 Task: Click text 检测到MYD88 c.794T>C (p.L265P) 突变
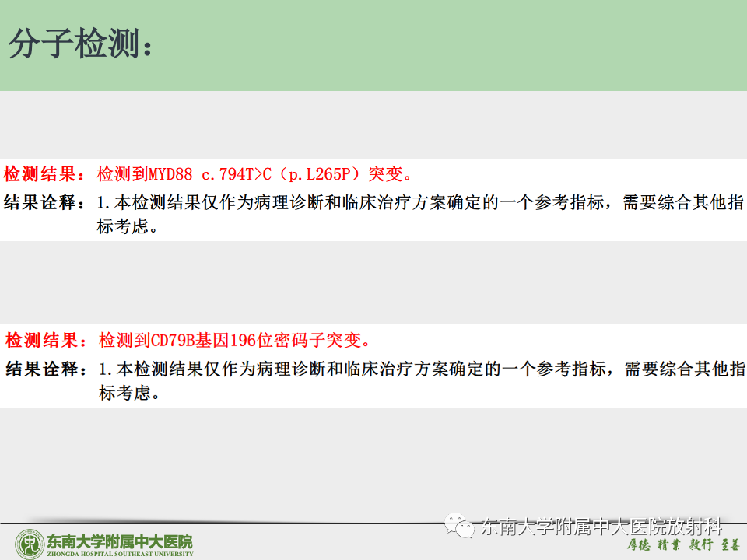254,173
